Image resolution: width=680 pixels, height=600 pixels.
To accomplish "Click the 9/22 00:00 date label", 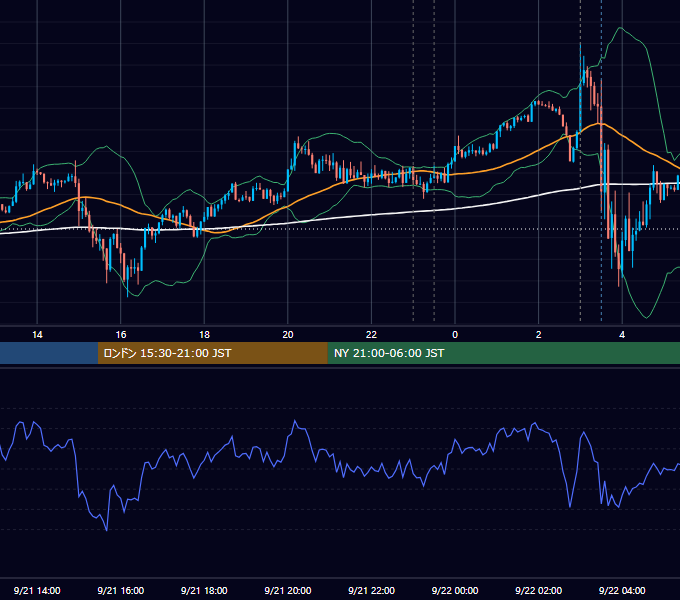I will tap(455, 590).
